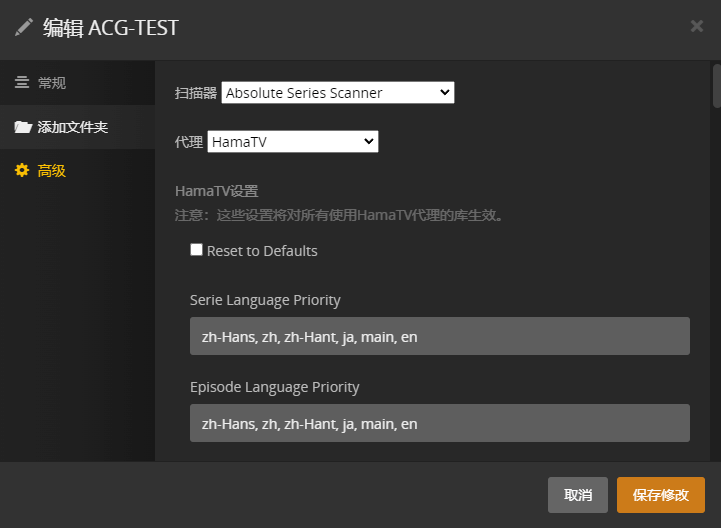
Task: Click the 'Reset to Defaults' label text
Action: 262,251
